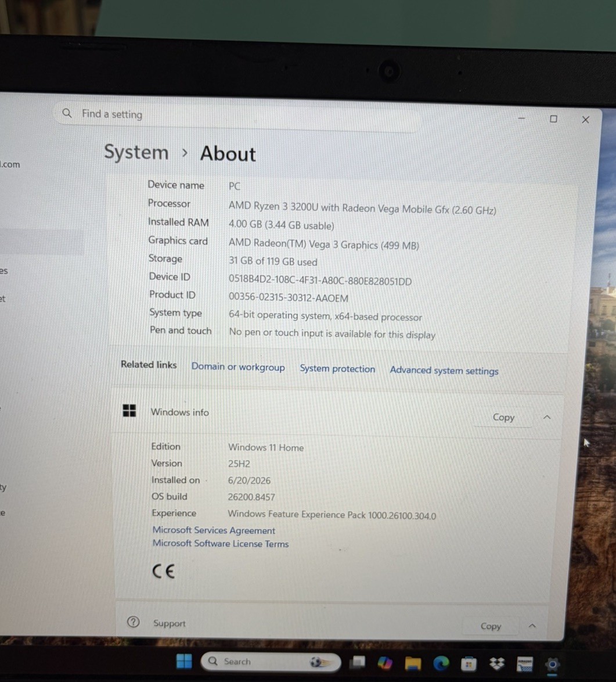Click the taskbar Search box
This screenshot has width=616, height=682.
(271, 662)
